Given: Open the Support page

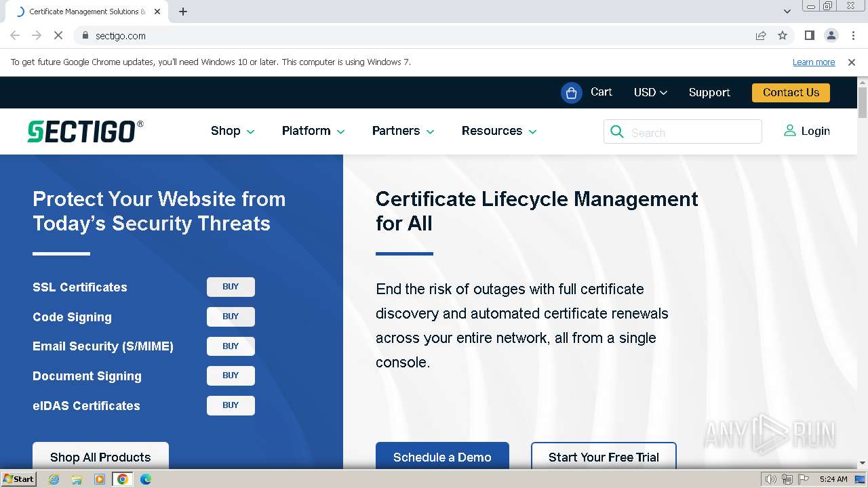Looking at the screenshot, I should [x=709, y=92].
